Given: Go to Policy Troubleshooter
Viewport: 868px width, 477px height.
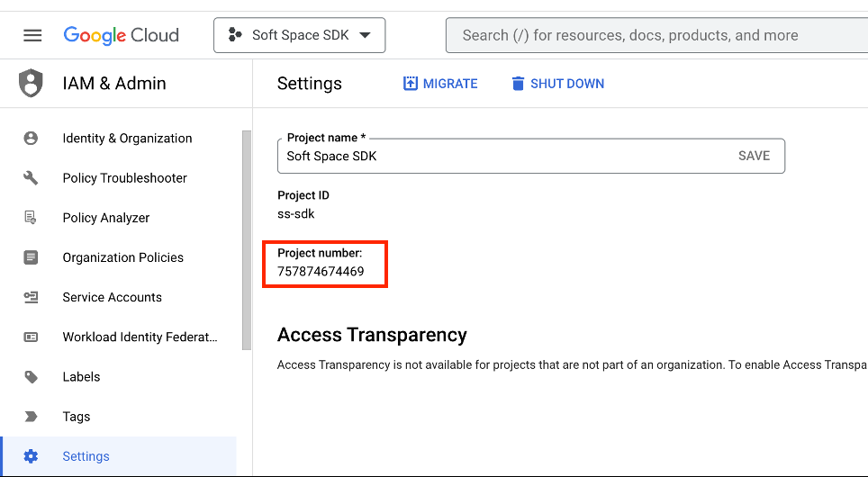Looking at the screenshot, I should coord(124,178).
